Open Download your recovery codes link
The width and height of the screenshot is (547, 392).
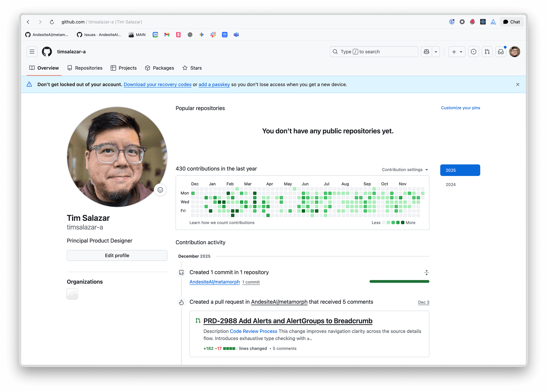click(x=157, y=84)
